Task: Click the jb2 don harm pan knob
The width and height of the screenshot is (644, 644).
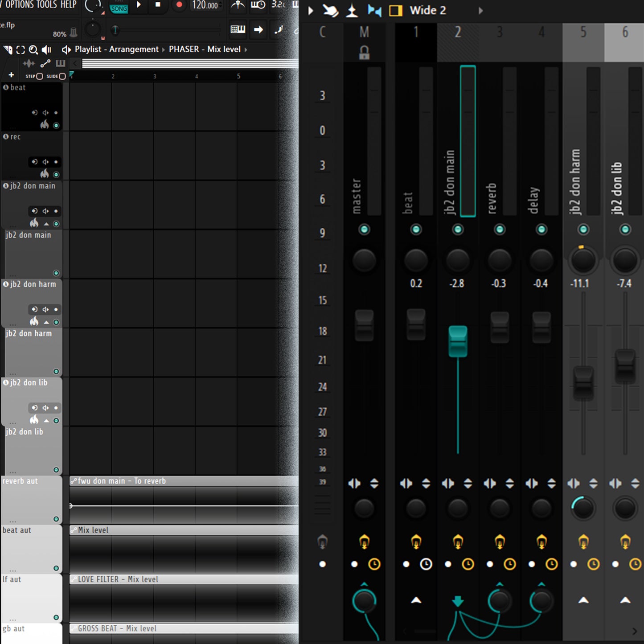Action: tap(583, 260)
